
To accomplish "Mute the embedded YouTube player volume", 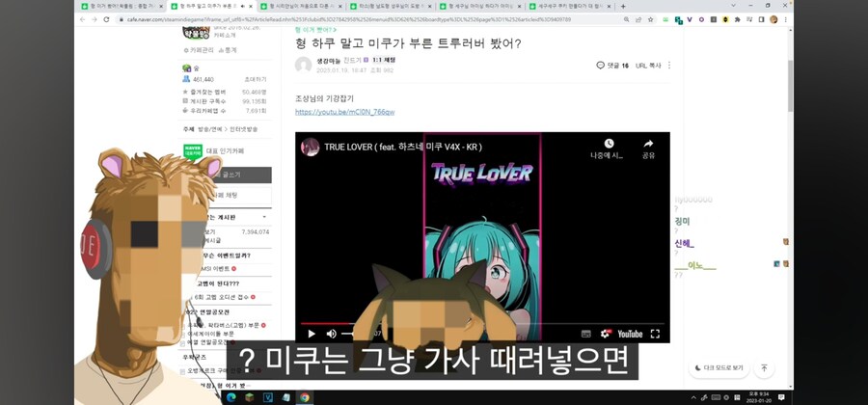I will pyautogui.click(x=331, y=334).
